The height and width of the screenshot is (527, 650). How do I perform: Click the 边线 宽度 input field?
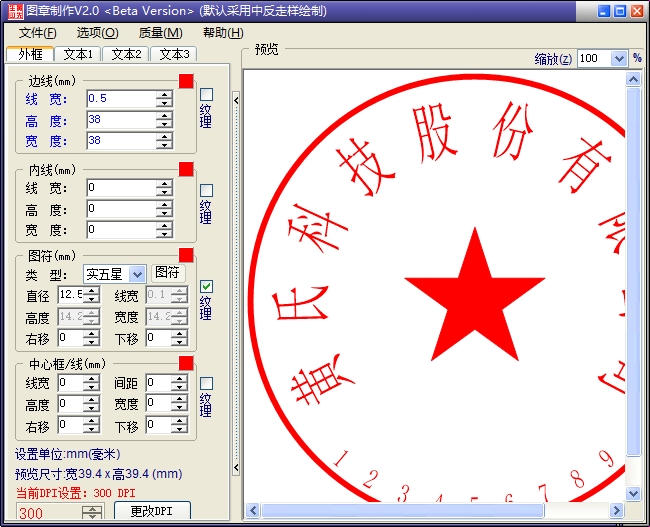[x=122, y=141]
